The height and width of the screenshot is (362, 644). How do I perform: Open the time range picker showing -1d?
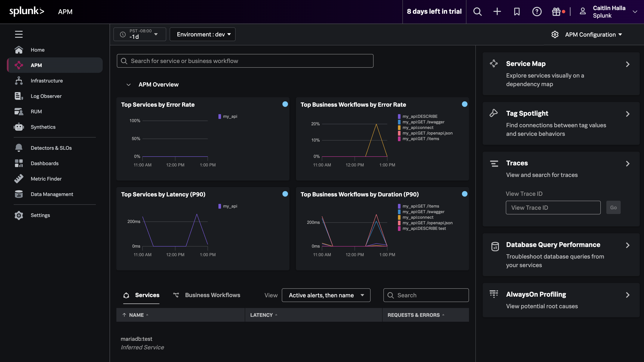coord(139,34)
